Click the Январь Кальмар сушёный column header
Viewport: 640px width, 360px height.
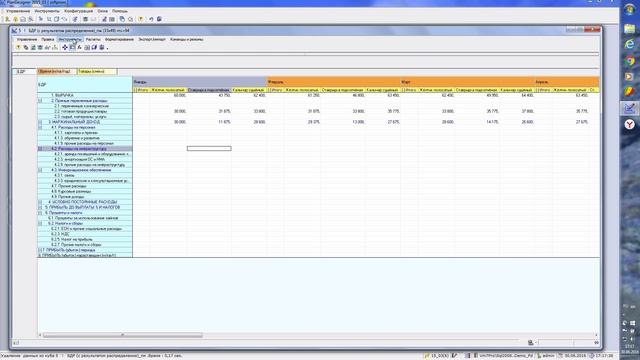[249, 90]
